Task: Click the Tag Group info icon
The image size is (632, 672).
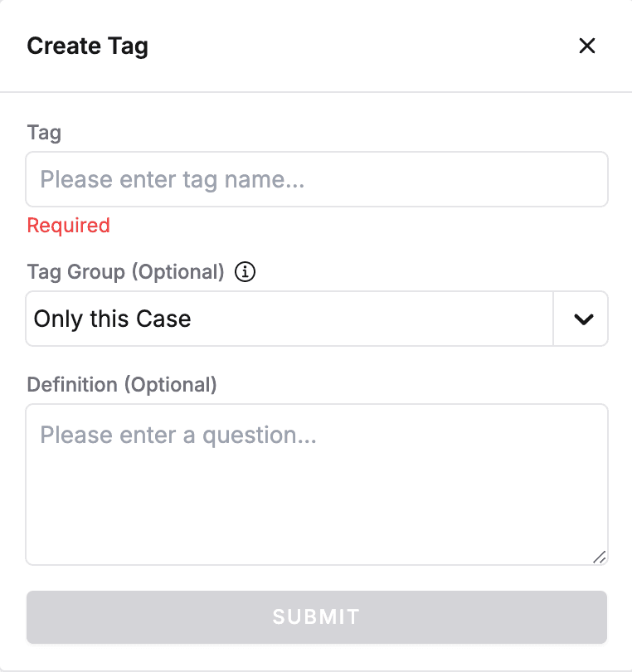Action: (245, 272)
